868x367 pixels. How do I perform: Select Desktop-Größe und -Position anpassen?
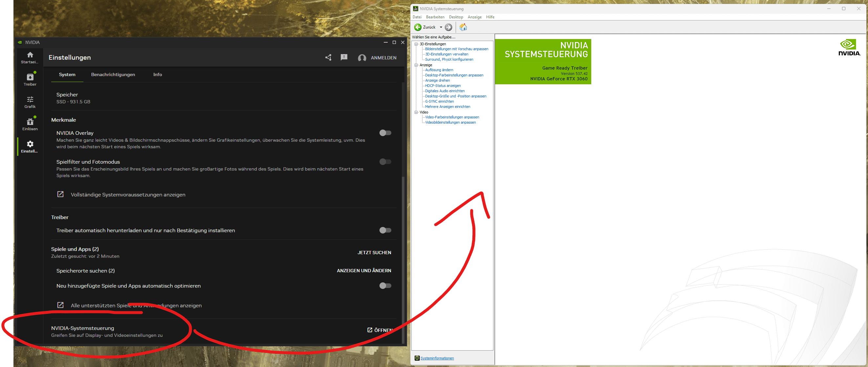[x=456, y=96]
